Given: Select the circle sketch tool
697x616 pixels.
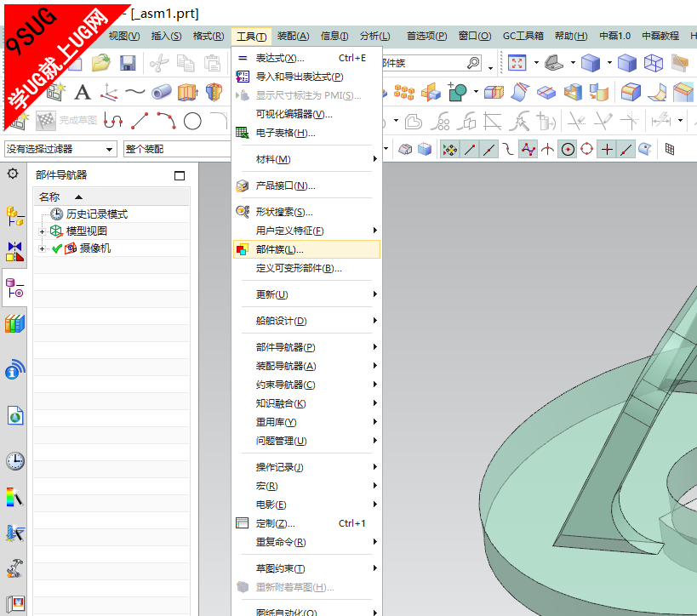Looking at the screenshot, I should (x=192, y=121).
